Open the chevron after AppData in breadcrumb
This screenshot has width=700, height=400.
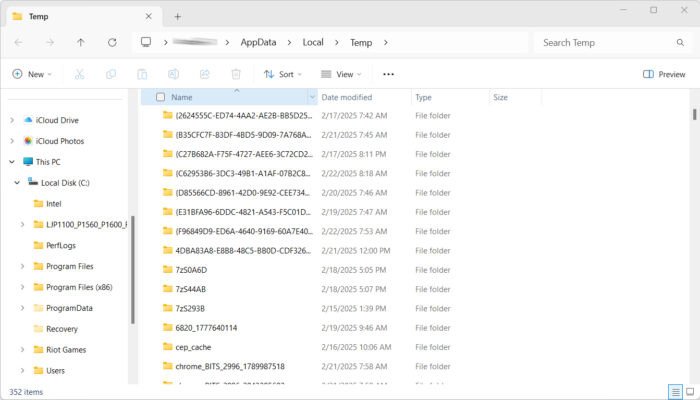point(289,42)
